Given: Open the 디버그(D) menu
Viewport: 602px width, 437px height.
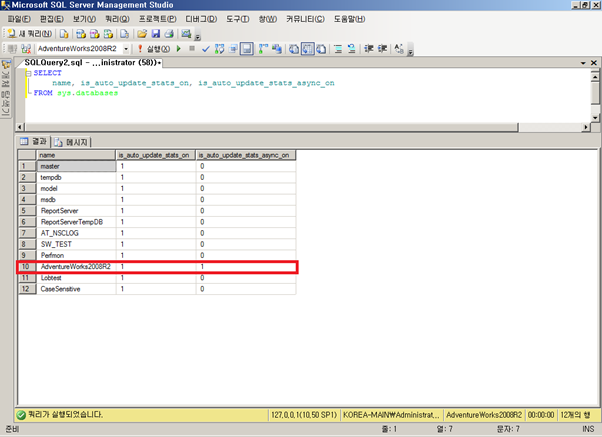Looking at the screenshot, I should click(201, 19).
